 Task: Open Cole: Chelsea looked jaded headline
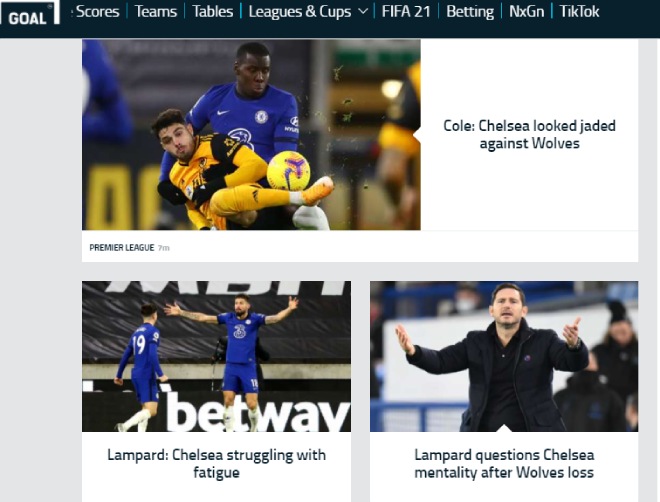[529, 134]
